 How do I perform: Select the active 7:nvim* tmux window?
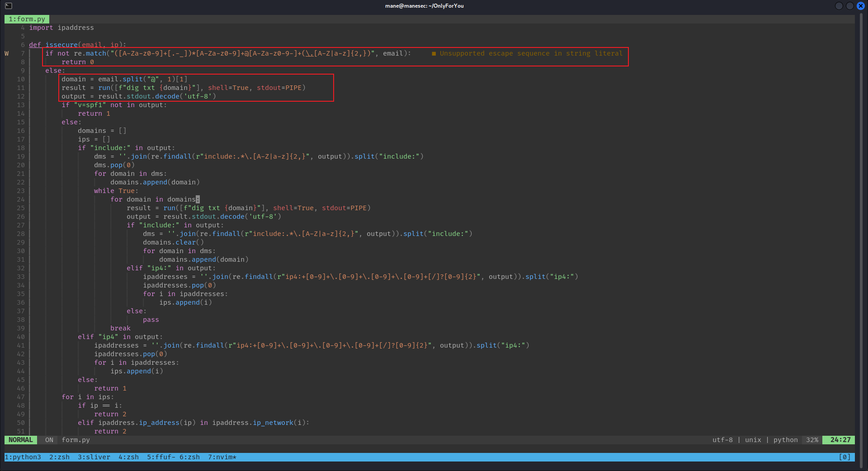(x=222, y=457)
